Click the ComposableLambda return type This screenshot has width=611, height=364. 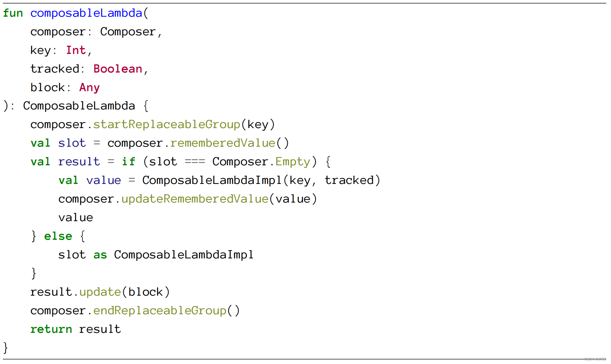click(x=79, y=106)
